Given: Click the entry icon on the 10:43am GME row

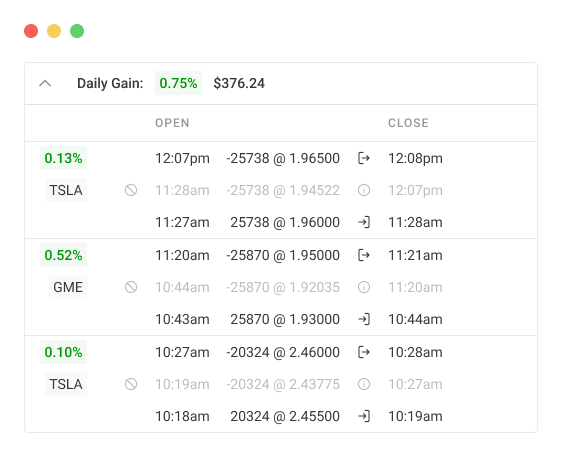Looking at the screenshot, I should [x=364, y=319].
